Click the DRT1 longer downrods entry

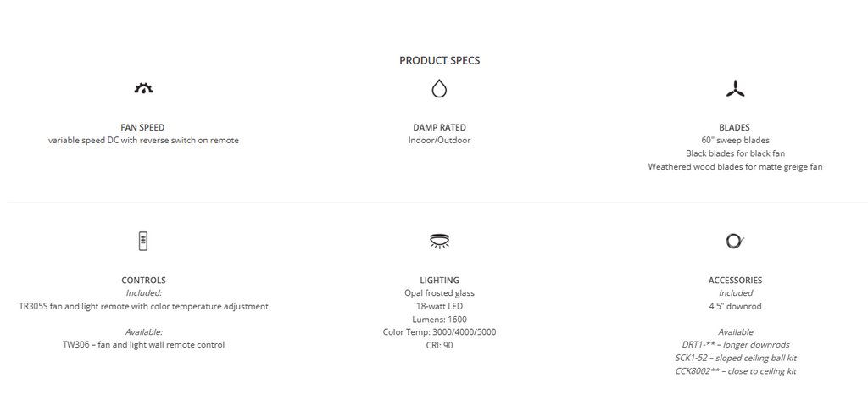(x=735, y=345)
